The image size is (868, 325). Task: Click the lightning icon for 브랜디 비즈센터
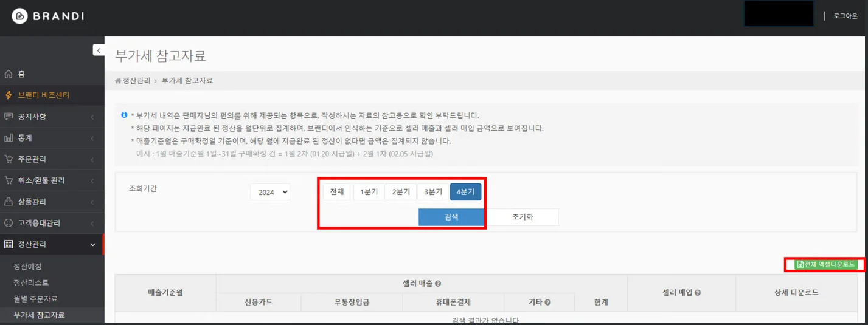coord(9,95)
